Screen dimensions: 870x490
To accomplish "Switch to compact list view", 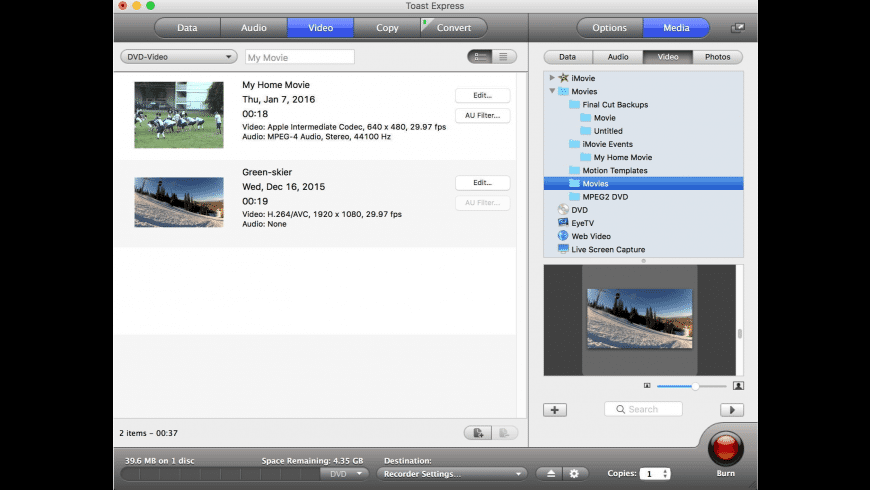I will point(504,57).
